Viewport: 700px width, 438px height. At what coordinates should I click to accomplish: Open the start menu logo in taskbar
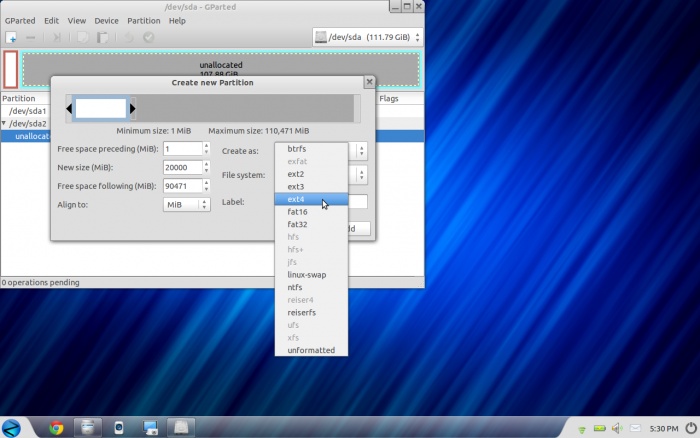tap(12, 428)
